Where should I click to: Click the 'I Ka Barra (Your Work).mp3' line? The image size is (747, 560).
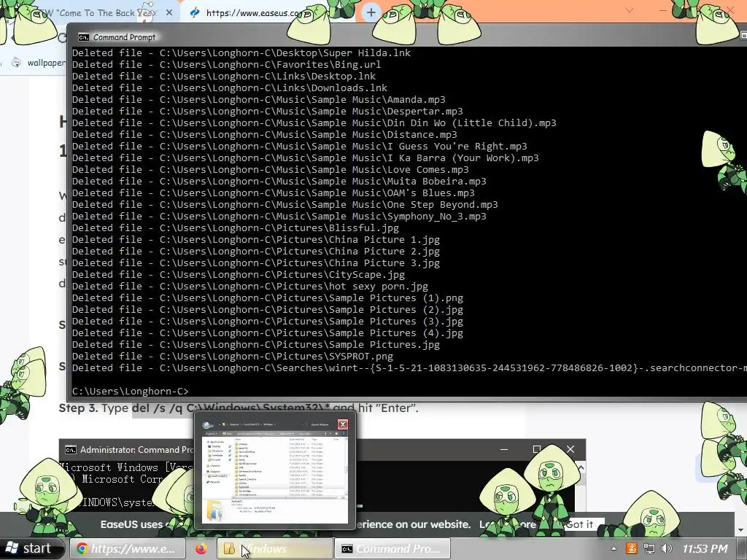(306, 157)
